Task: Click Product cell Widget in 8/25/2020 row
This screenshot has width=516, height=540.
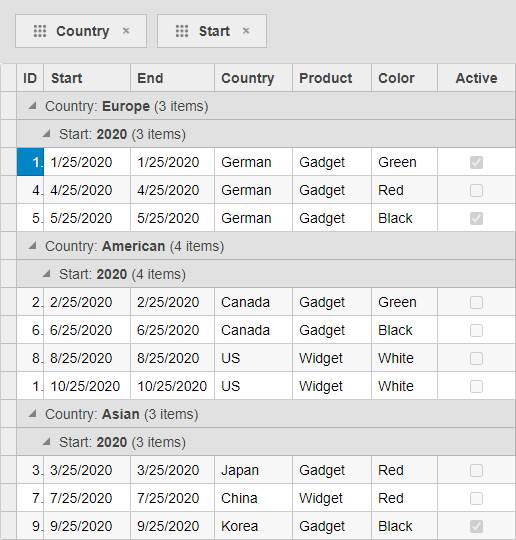Action: coord(332,358)
